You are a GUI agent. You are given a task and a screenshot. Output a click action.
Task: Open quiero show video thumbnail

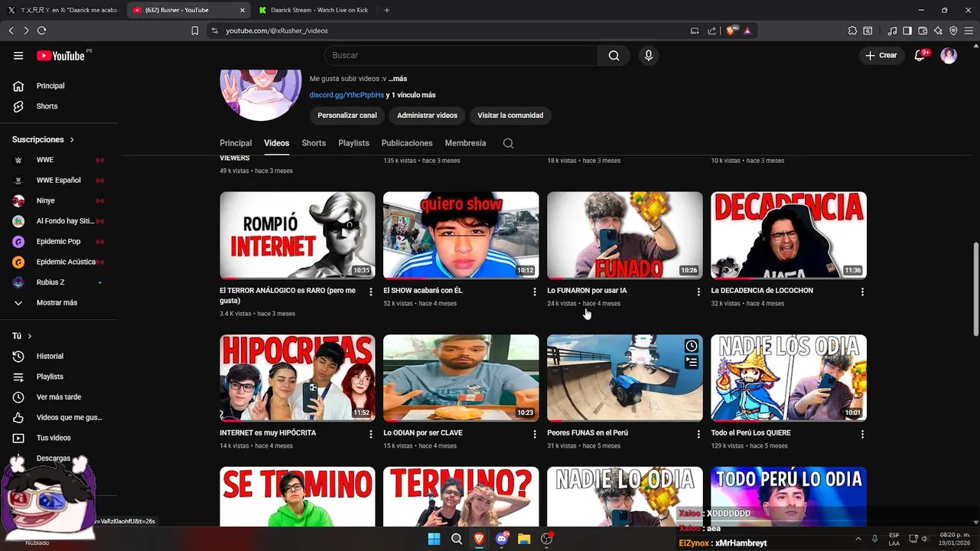[461, 235]
